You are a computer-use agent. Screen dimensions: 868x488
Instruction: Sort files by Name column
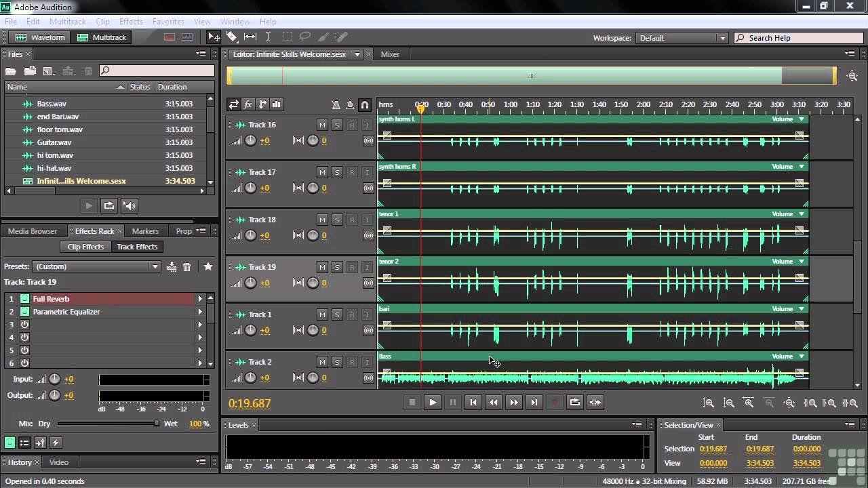coord(65,87)
